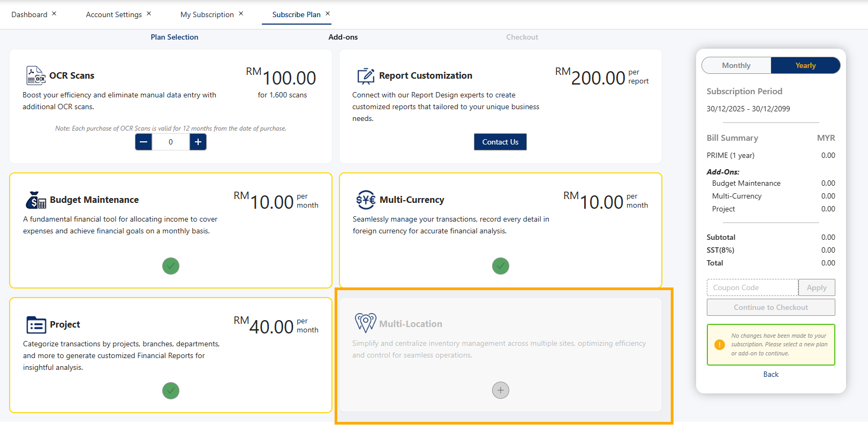This screenshot has height=425, width=868.
Task: Go to the Plan Selection step
Action: tap(175, 37)
